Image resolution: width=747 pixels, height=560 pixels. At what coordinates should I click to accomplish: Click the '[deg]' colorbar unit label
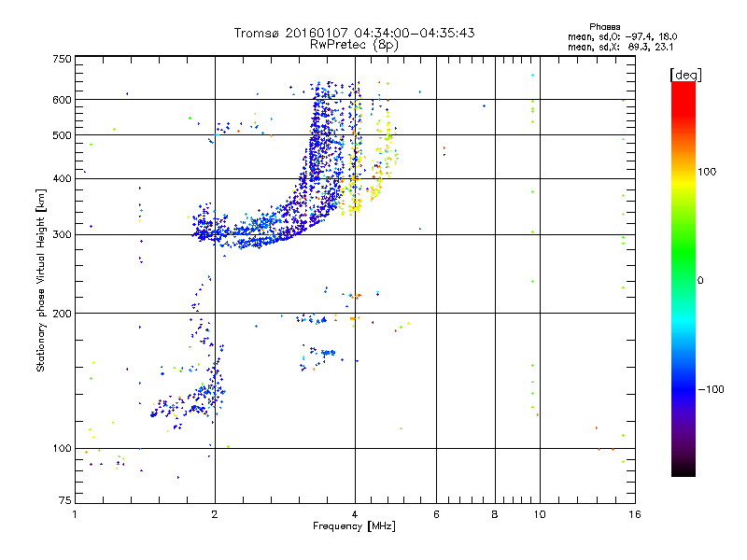(685, 75)
